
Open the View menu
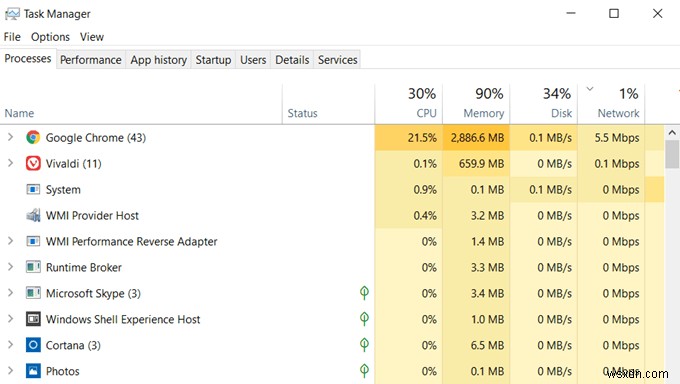coord(92,37)
